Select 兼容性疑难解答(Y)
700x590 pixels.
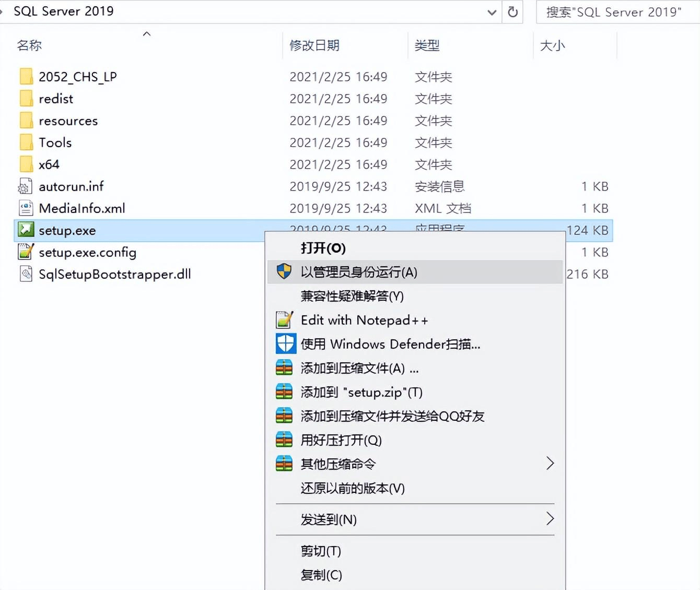(415, 296)
